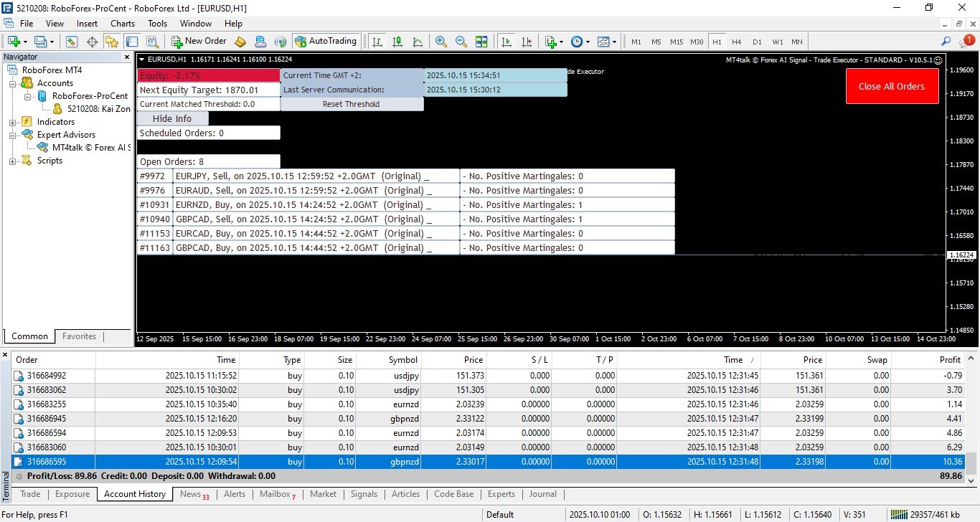Viewport: 980px width, 522px height.
Task: Click the search magnifier icon
Action: (946, 42)
